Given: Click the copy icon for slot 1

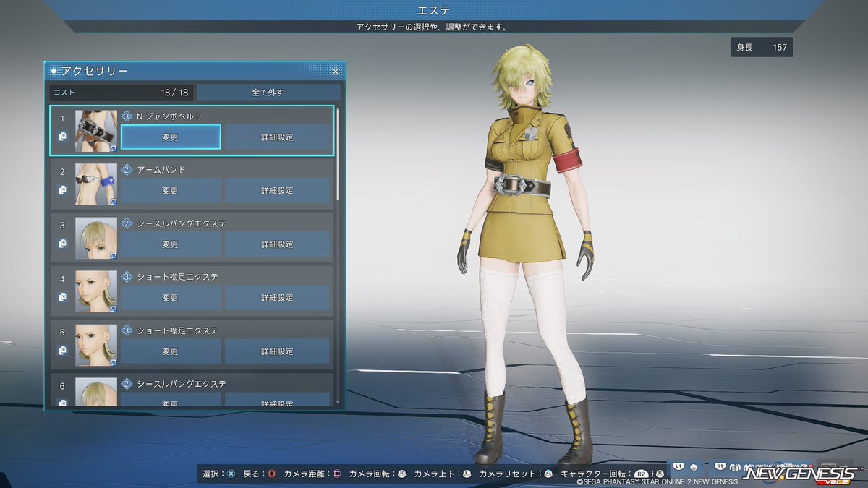Looking at the screenshot, I should tap(62, 137).
